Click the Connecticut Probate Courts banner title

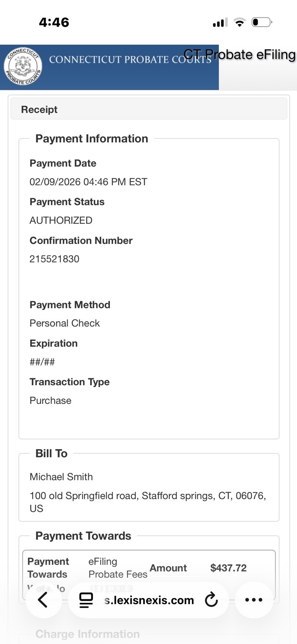pyautogui.click(x=130, y=60)
